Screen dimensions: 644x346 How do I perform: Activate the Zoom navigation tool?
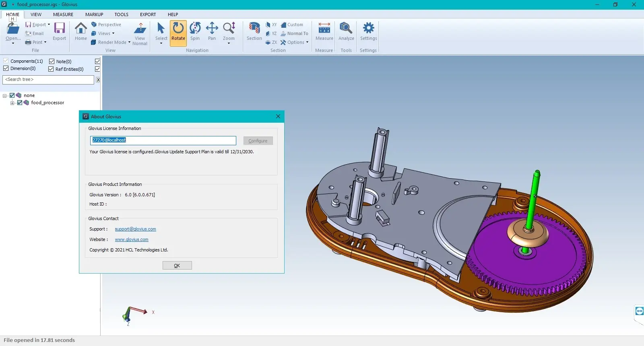coord(229,28)
